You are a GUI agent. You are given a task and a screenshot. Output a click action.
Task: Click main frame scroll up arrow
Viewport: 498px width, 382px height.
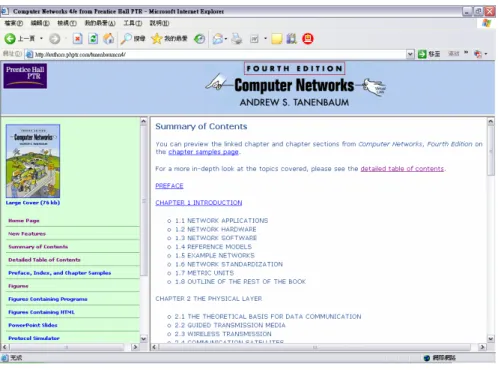click(x=491, y=121)
